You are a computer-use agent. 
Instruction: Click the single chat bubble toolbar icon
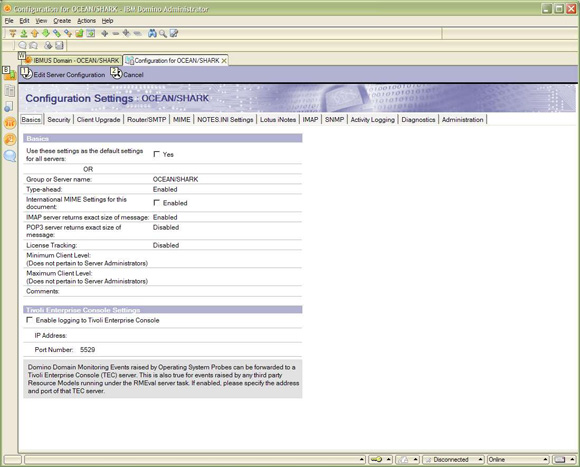(23, 45)
